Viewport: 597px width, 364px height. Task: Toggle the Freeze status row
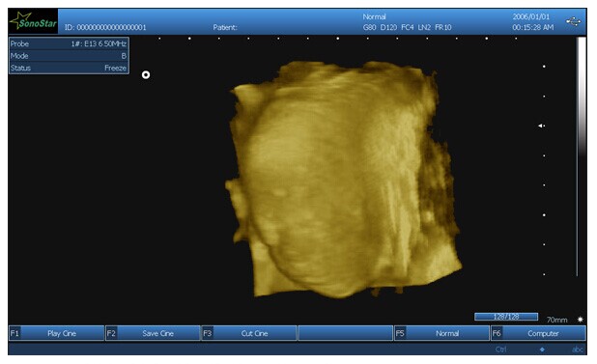point(69,69)
